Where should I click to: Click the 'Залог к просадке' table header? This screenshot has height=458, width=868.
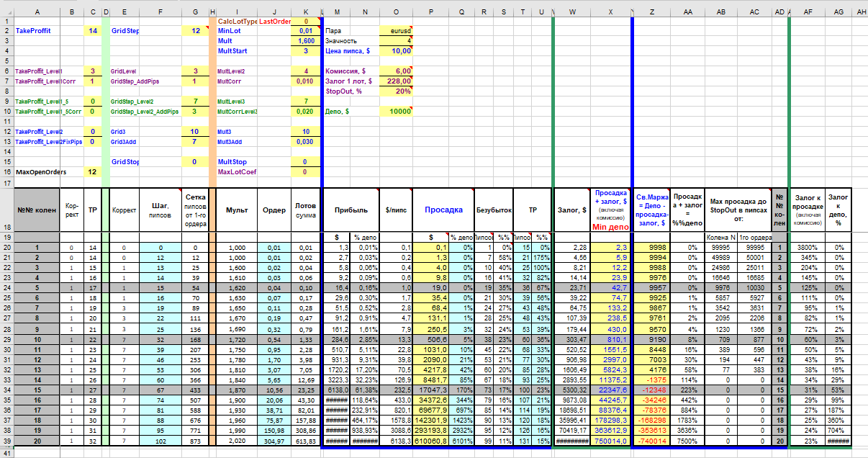[809, 210]
